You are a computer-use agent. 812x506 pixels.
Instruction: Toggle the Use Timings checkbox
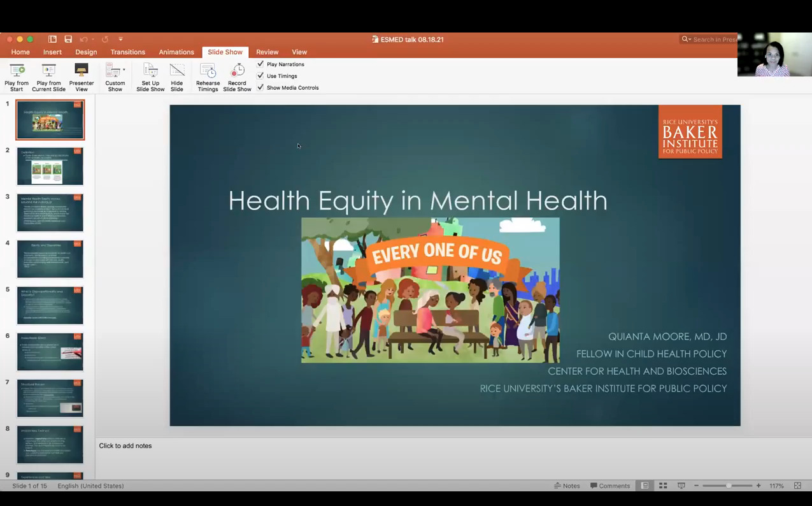pos(260,76)
